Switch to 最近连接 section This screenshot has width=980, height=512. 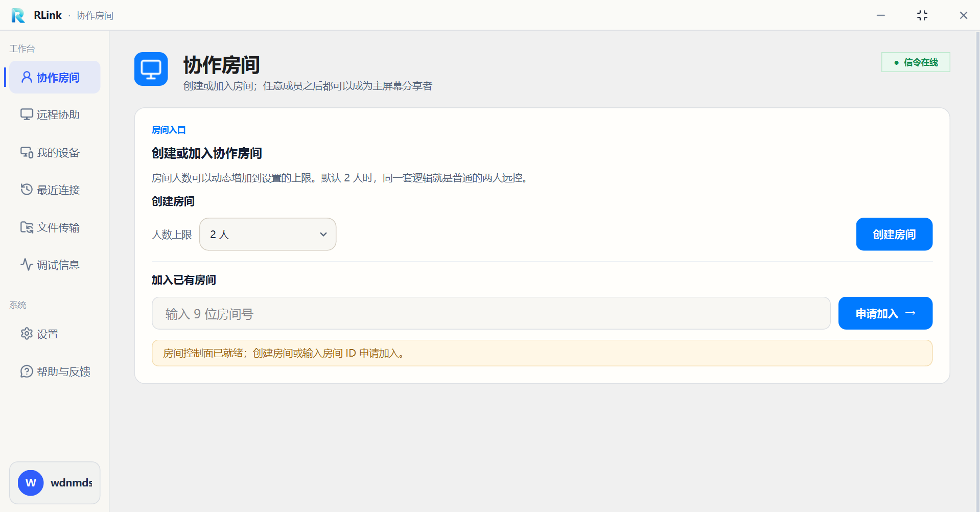pos(55,190)
